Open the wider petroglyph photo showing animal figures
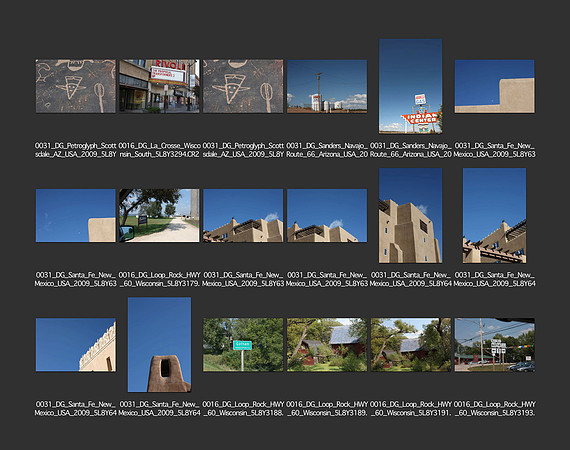 point(76,86)
